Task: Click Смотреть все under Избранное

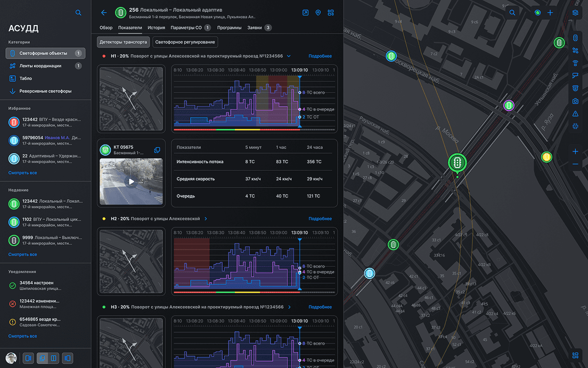Action: coord(22,173)
